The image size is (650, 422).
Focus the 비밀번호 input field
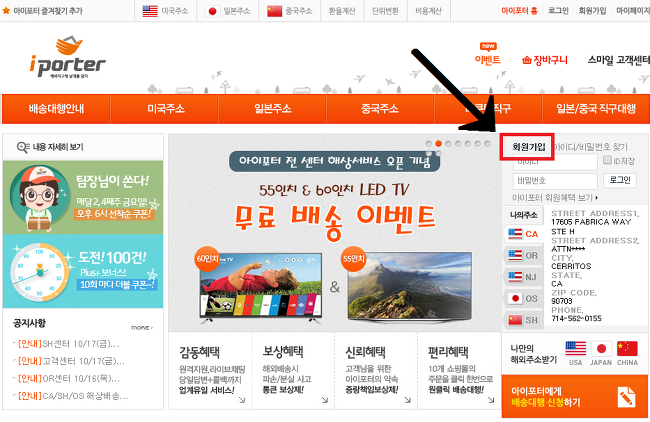pos(555,181)
